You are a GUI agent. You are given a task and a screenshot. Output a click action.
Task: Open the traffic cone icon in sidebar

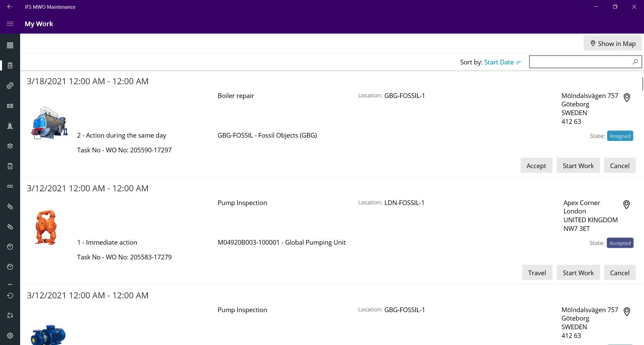pos(10,126)
